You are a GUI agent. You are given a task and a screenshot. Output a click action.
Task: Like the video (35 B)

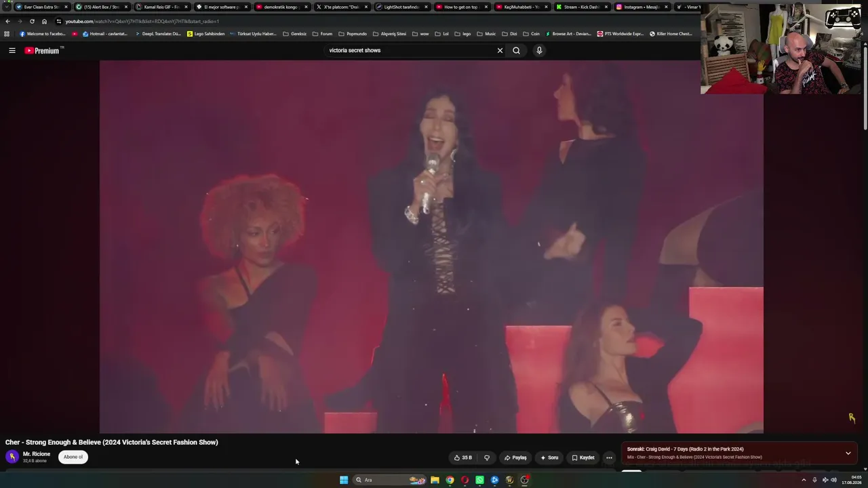point(463,457)
